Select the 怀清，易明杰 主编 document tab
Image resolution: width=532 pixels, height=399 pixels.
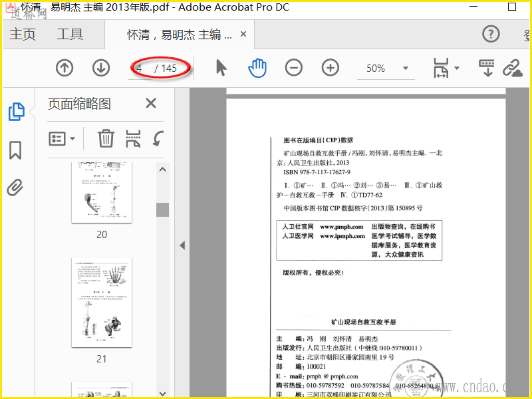tap(180, 35)
